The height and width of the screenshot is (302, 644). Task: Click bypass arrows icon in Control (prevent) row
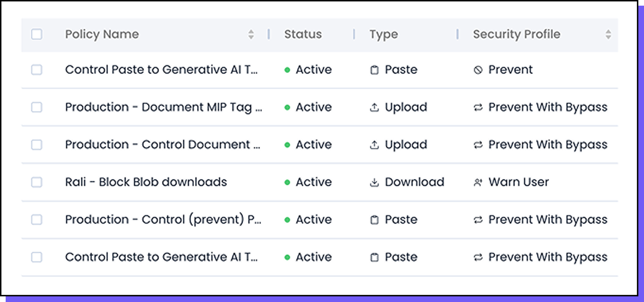478,220
